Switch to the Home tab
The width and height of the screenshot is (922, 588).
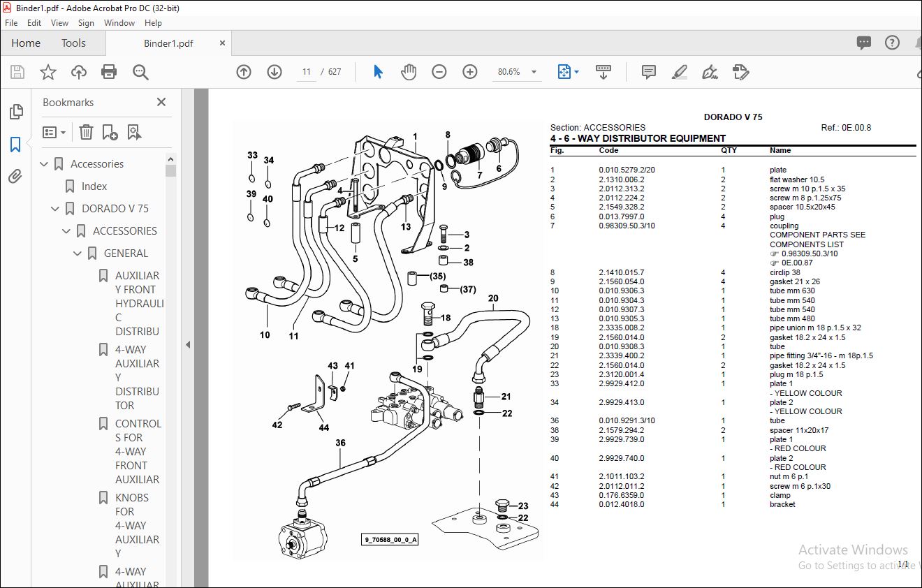[x=26, y=43]
